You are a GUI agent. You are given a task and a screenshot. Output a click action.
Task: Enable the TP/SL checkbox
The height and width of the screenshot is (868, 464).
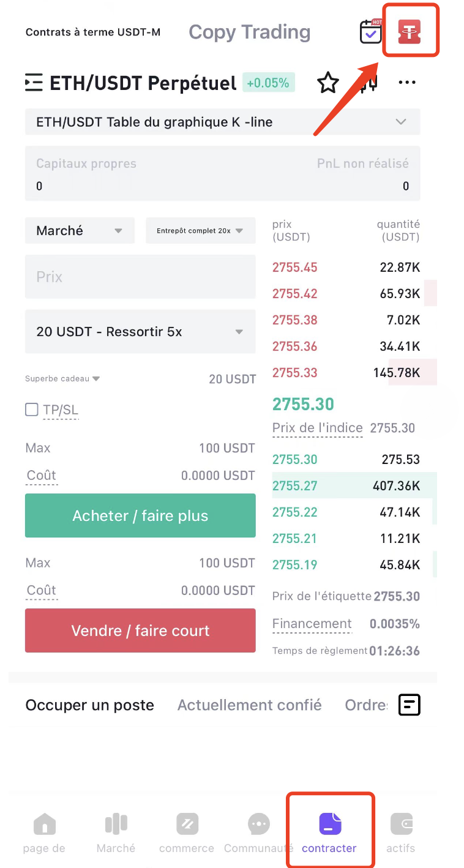32,410
